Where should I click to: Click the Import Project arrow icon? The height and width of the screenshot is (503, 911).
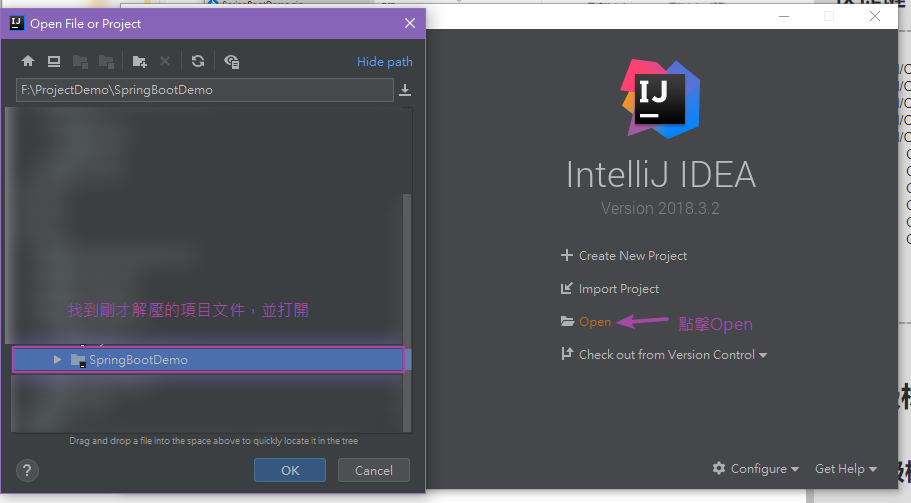(x=566, y=288)
